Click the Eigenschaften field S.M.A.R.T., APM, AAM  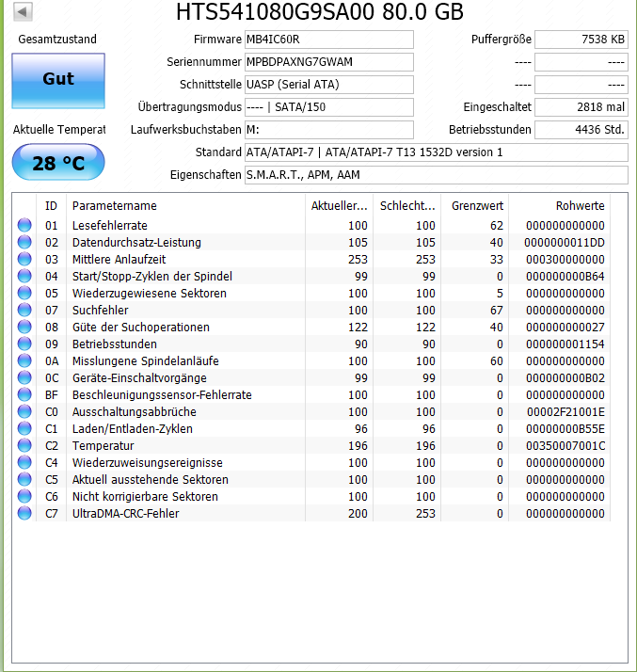[436, 175]
